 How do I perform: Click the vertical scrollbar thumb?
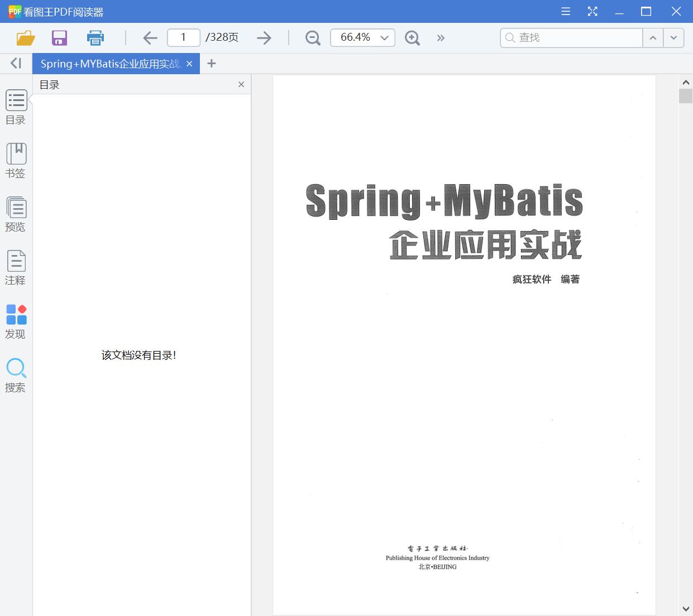point(686,96)
